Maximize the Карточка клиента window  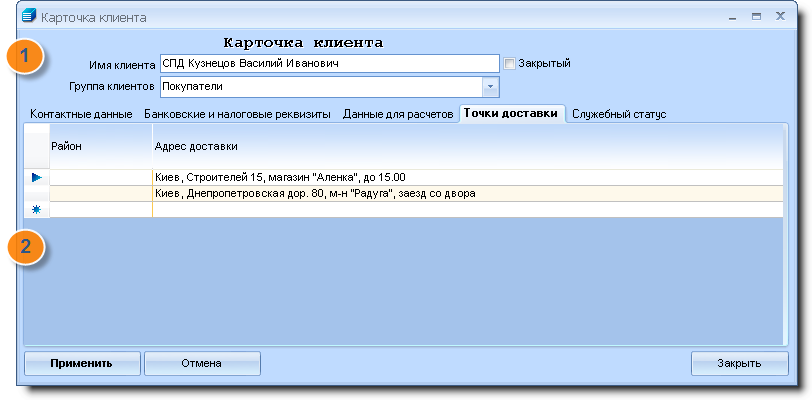coord(756,17)
